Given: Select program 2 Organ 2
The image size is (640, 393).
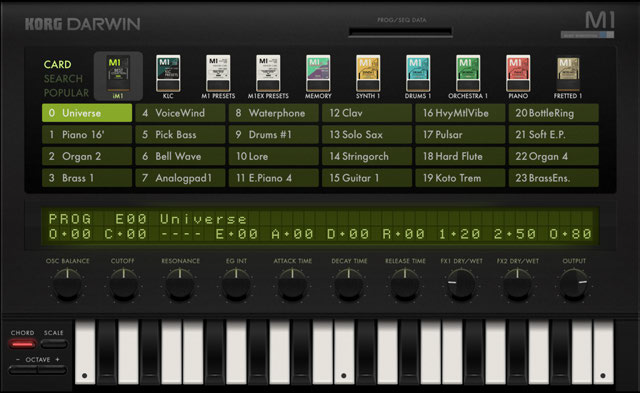Looking at the screenshot, I should 87,156.
